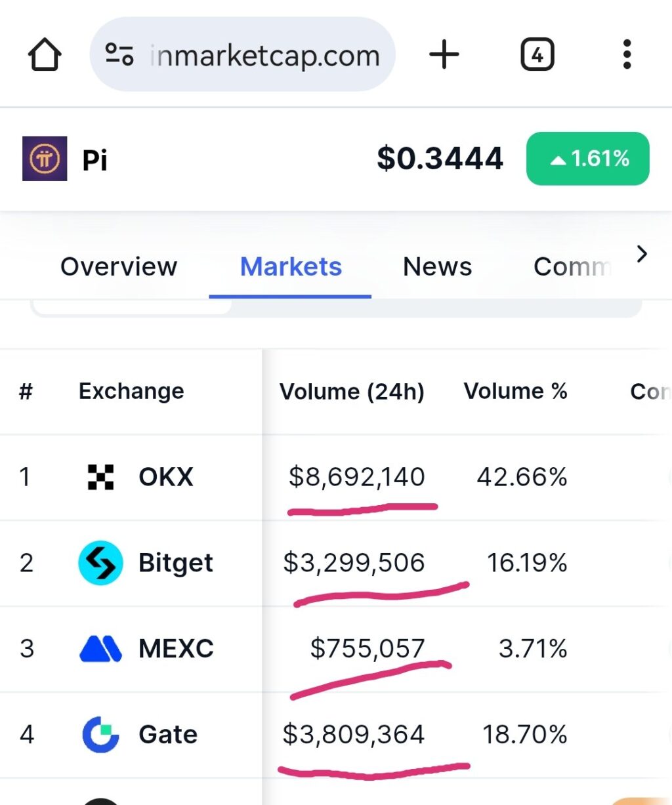Screen dimensions: 672x805
Task: Tap the green 1.61% price change badge
Action: (587, 159)
